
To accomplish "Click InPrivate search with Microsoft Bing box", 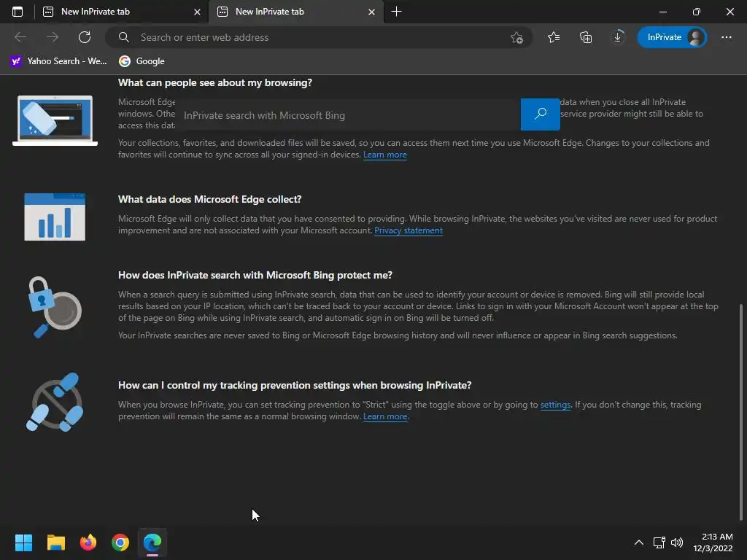I will (348, 114).
